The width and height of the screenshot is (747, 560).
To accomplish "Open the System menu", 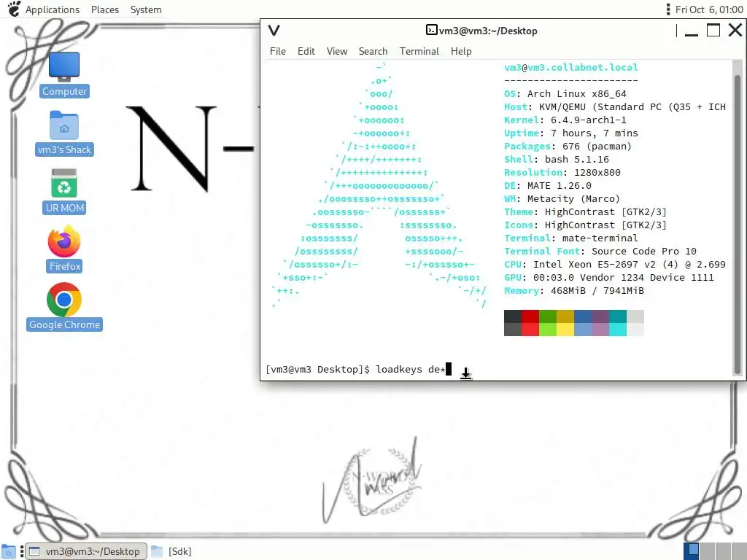I will pos(146,9).
